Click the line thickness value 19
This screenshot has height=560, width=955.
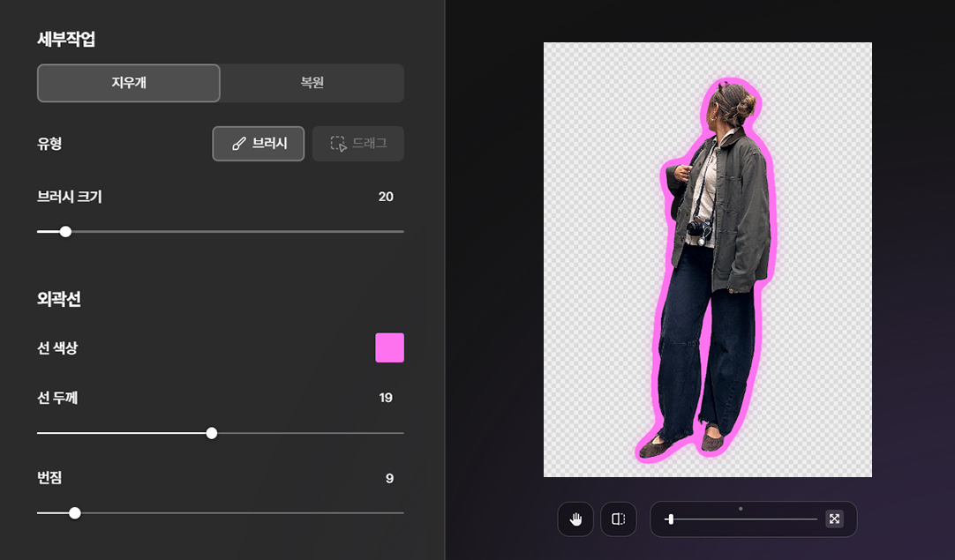point(386,398)
